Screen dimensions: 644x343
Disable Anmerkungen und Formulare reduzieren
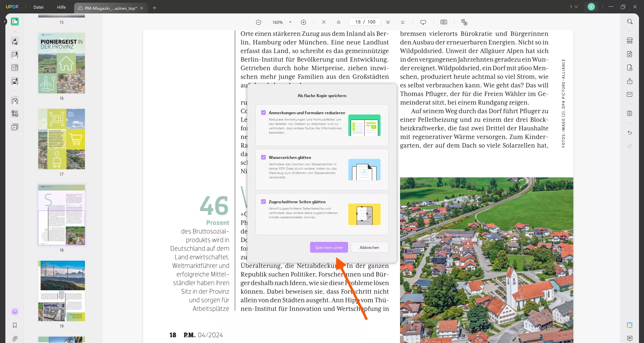coord(264,112)
